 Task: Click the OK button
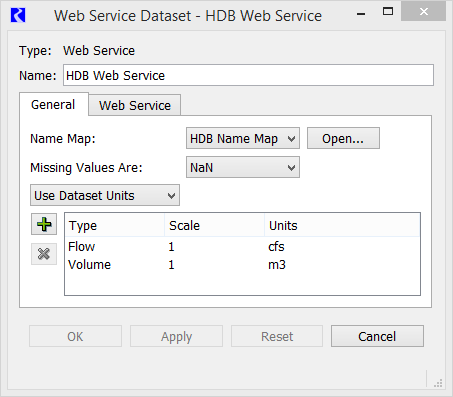(75, 336)
